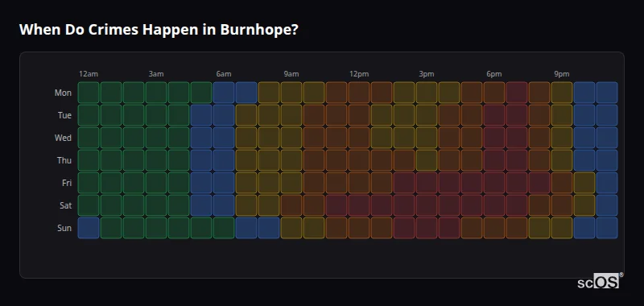This screenshot has width=644, height=306.
Task: Select the Fri row label
Action: point(67,183)
